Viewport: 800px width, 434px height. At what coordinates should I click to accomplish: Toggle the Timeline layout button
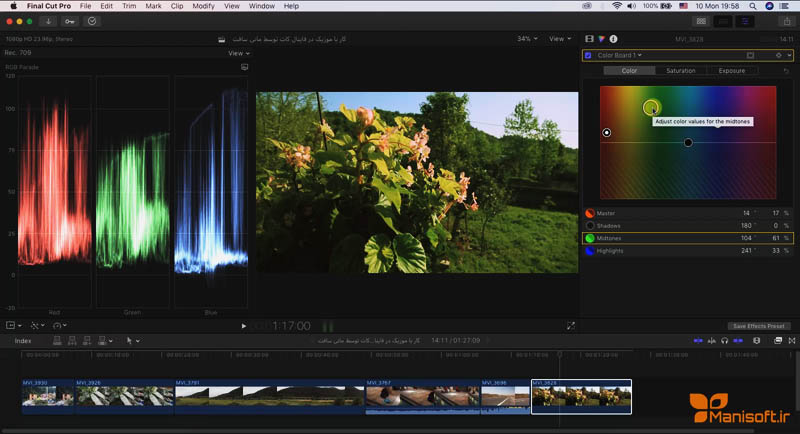pos(723,21)
